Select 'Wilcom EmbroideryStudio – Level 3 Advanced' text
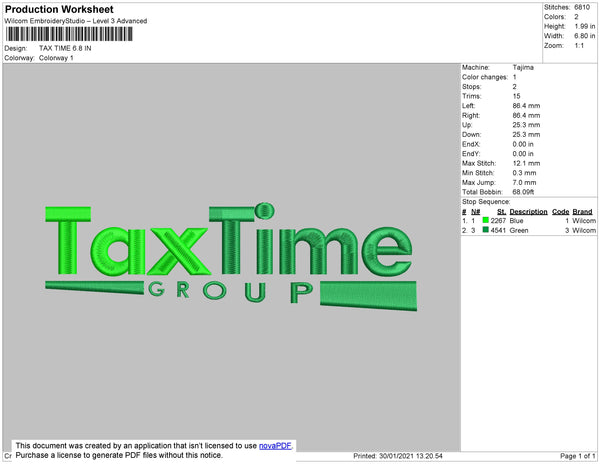The image size is (600, 464). (76, 21)
